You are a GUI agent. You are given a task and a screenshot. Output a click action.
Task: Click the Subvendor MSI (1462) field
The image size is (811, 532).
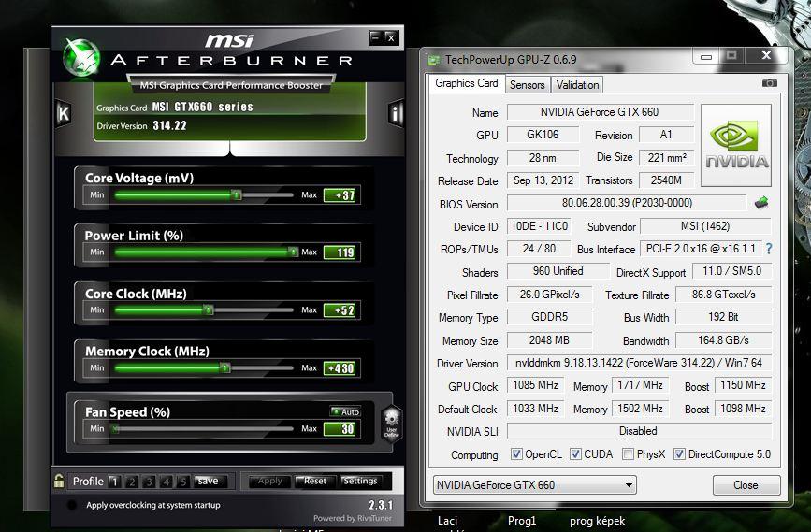click(705, 226)
